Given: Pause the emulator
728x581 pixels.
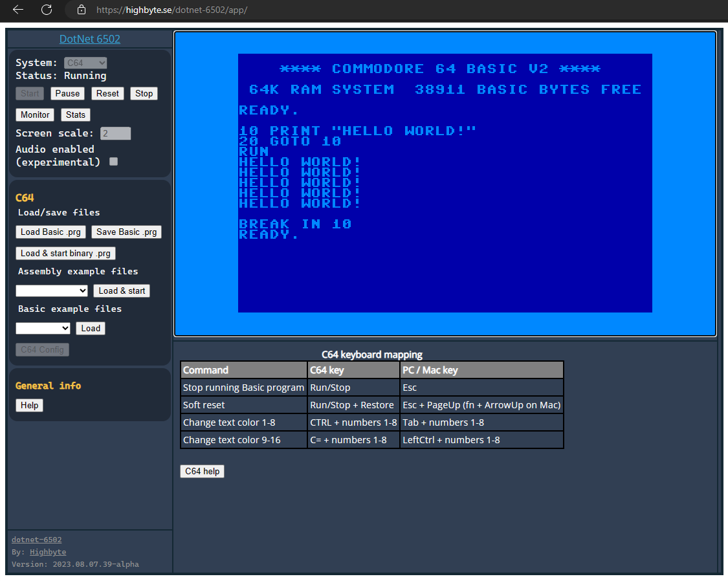Looking at the screenshot, I should coord(67,93).
